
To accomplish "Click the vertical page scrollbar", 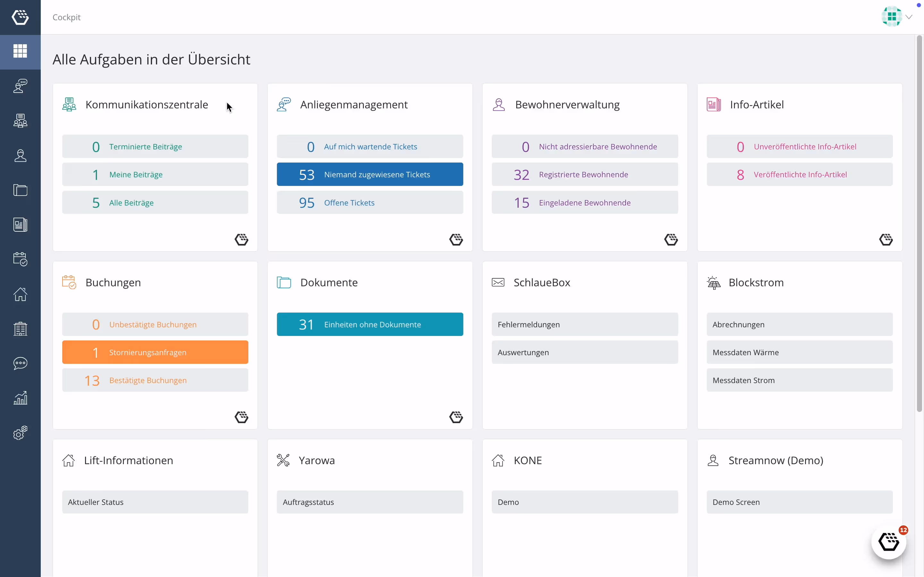I will pyautogui.click(x=920, y=224).
